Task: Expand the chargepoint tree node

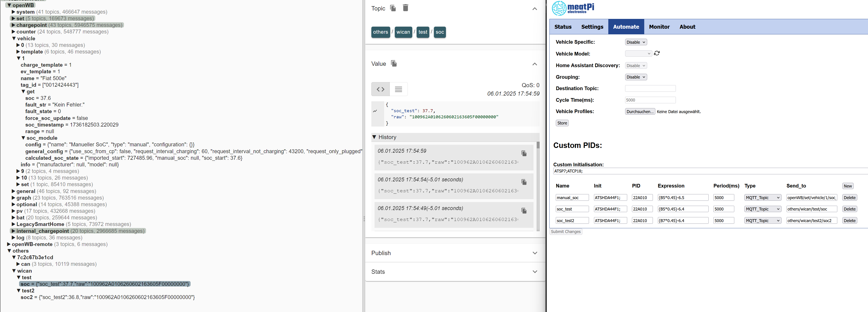Action: (13, 25)
